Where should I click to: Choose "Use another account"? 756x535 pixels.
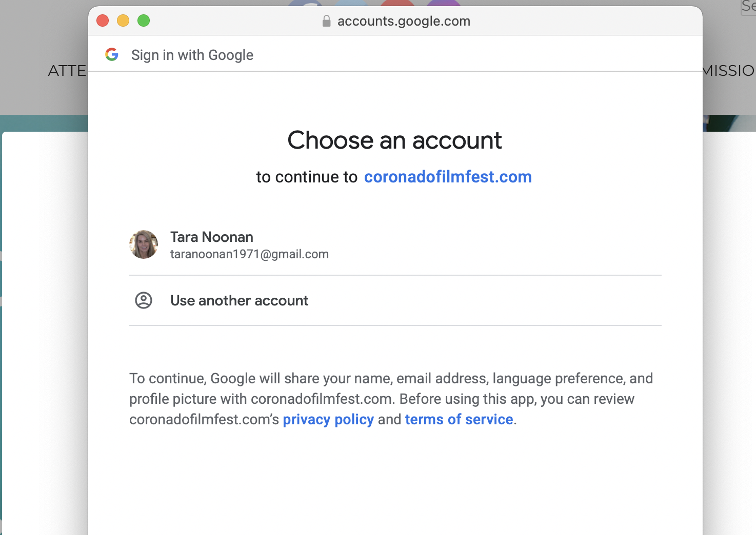point(239,300)
